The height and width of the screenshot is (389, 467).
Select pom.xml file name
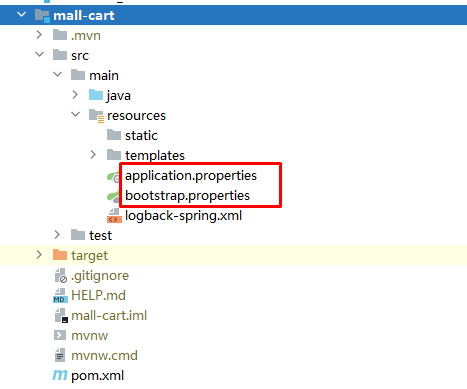[97, 376]
